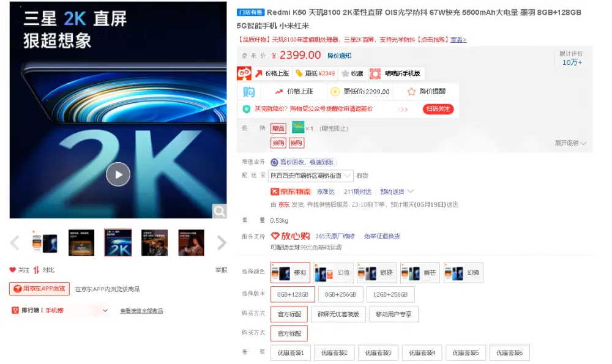
Task: Select 优惠套装2 bundle
Action: [x=334, y=353]
